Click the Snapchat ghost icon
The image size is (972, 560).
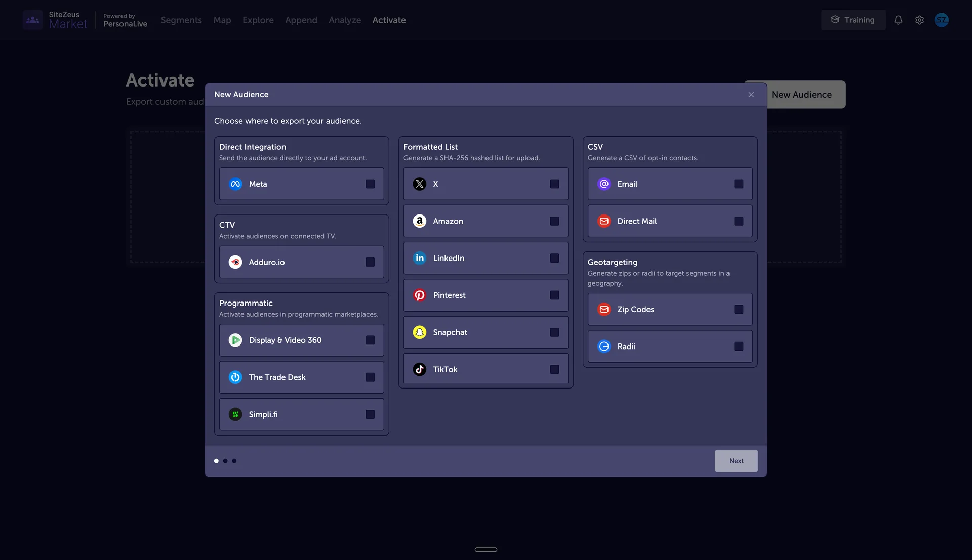click(420, 332)
